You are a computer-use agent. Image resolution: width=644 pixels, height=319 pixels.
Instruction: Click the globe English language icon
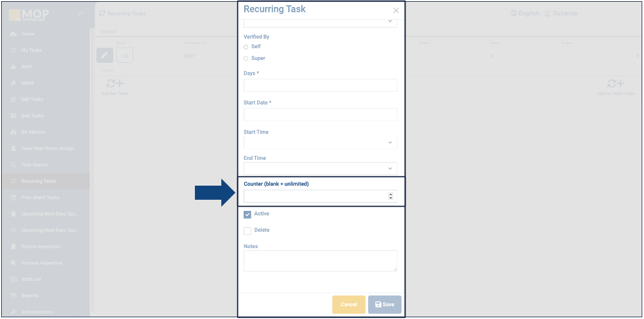[514, 13]
